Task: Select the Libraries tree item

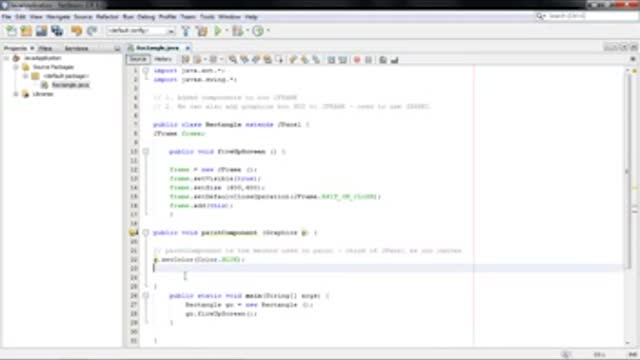Action: [x=43, y=94]
